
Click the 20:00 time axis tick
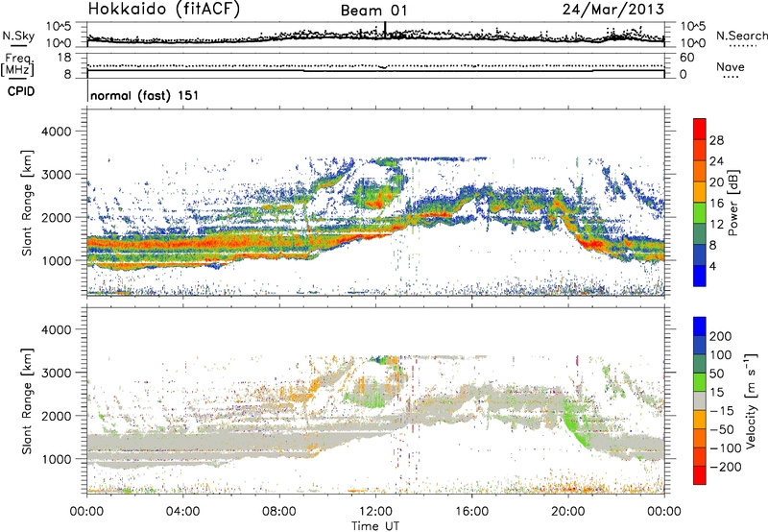coord(567,512)
